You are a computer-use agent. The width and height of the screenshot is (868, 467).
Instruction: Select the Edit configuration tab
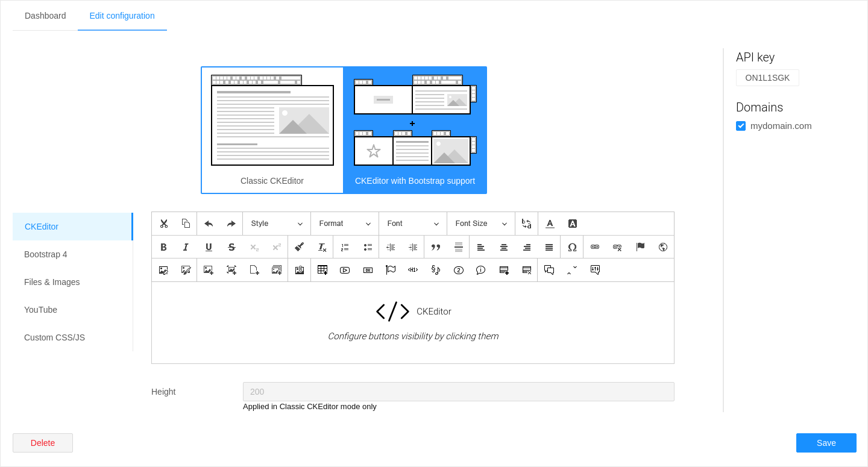(122, 16)
